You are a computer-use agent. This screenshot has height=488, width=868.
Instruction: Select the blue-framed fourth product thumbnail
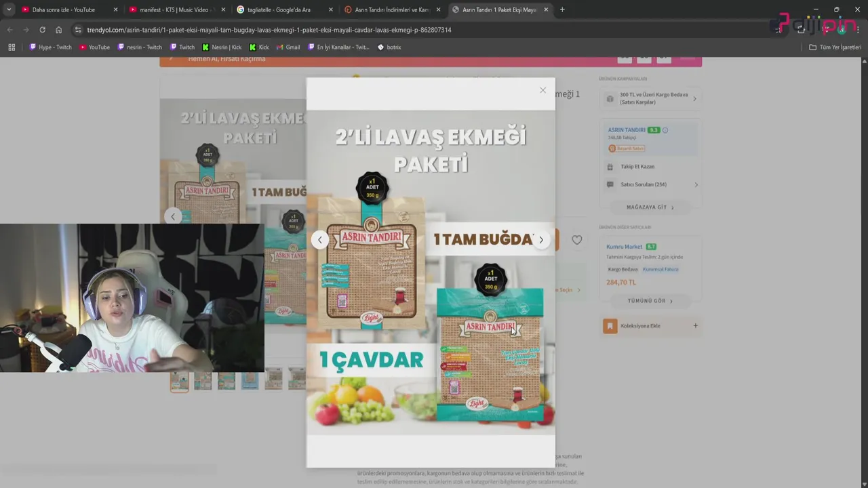[x=250, y=381]
